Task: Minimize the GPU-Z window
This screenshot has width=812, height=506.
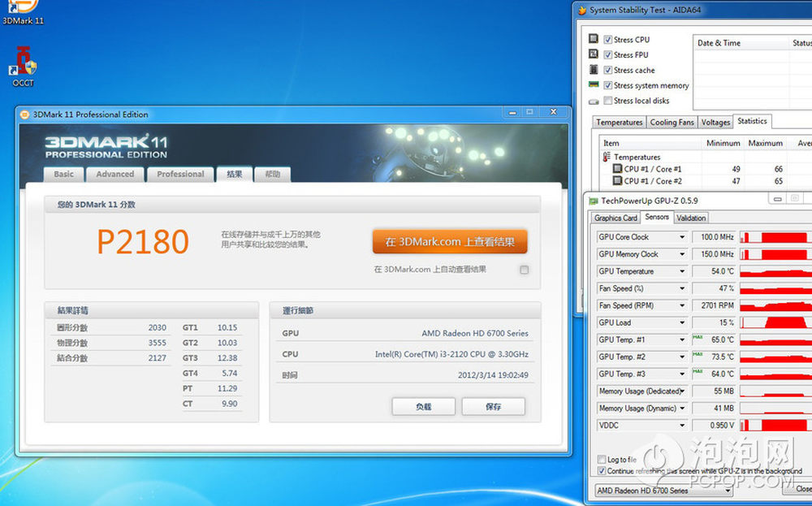Action: [777, 199]
